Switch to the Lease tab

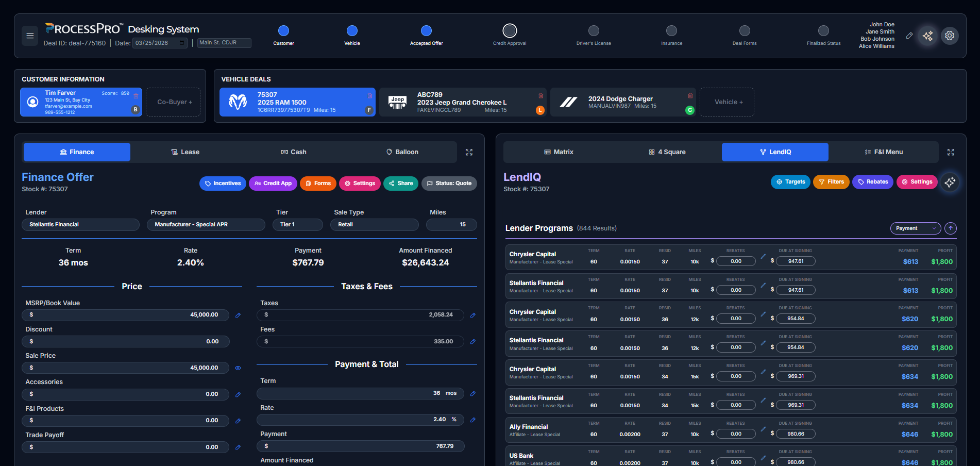[185, 152]
